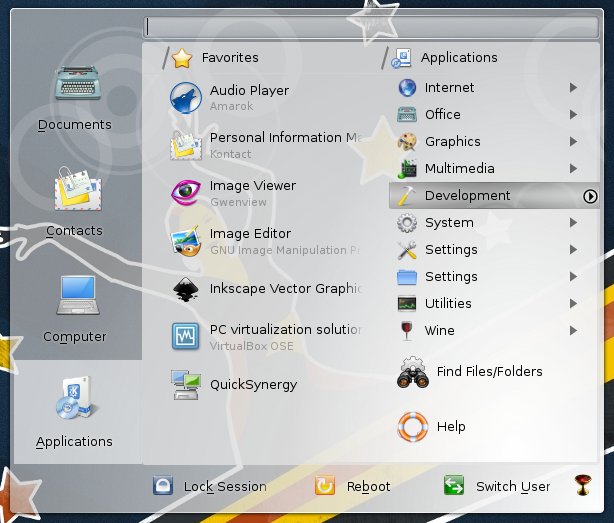The image size is (614, 523).
Task: Click the goblet icon beside Switch User
Action: [583, 485]
